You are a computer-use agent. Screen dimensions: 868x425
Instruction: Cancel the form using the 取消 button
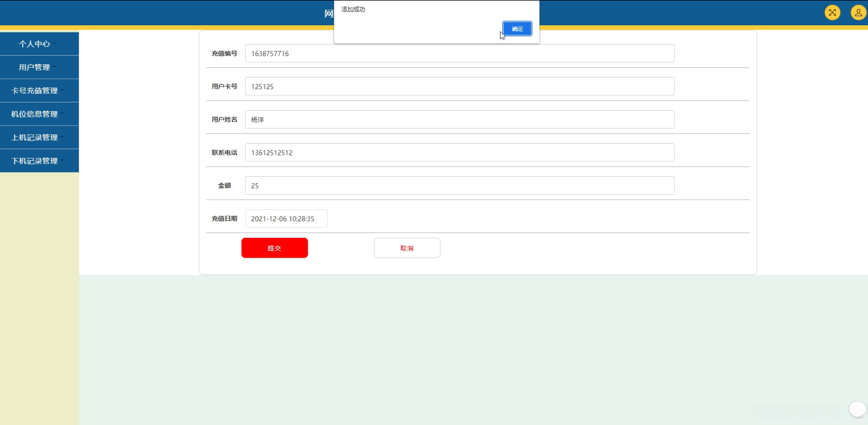pyautogui.click(x=407, y=248)
